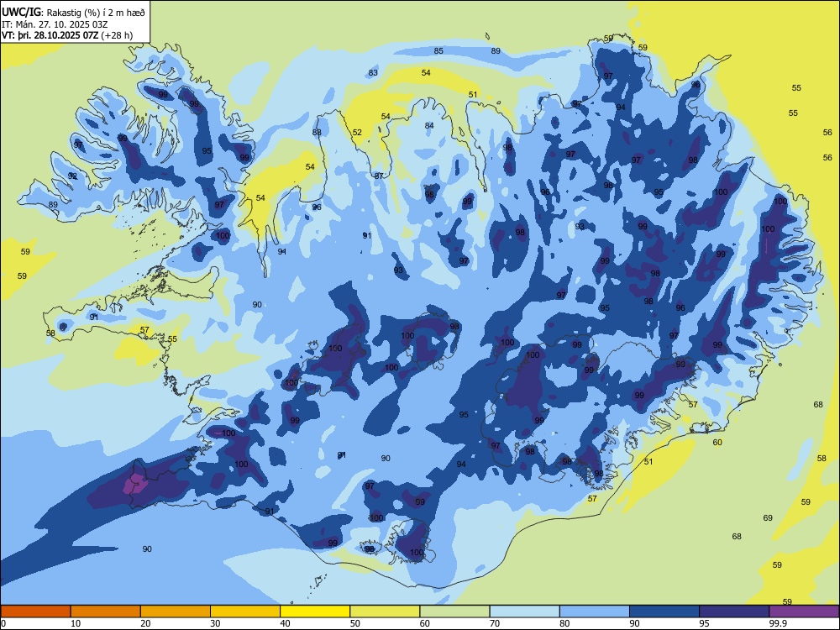Image resolution: width=840 pixels, height=630 pixels.
Task: Click the '70' tick label under the legend bar
Action: pyautogui.click(x=495, y=623)
